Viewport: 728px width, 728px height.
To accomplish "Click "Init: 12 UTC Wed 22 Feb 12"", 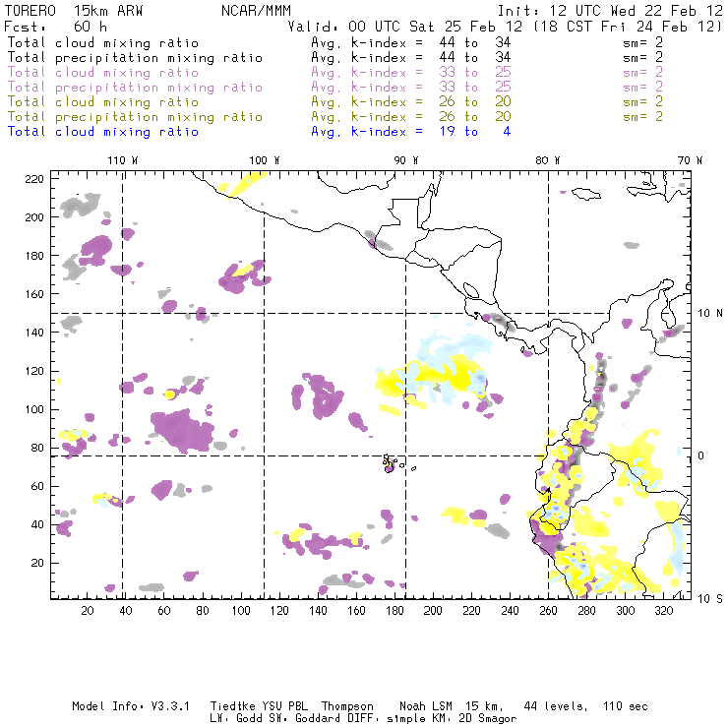I will coord(610,10).
